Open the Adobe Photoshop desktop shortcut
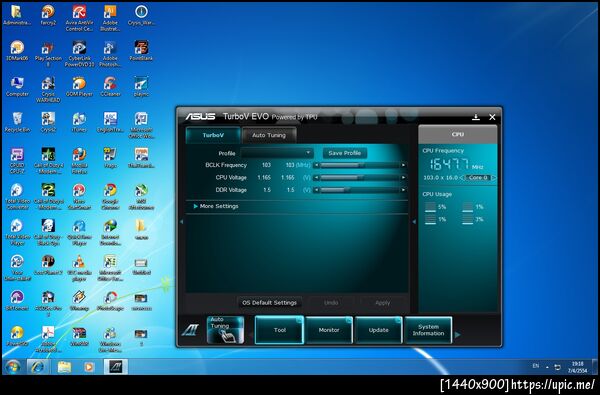Image resolution: width=600 pixels, height=395 pixels. pyautogui.click(x=110, y=54)
